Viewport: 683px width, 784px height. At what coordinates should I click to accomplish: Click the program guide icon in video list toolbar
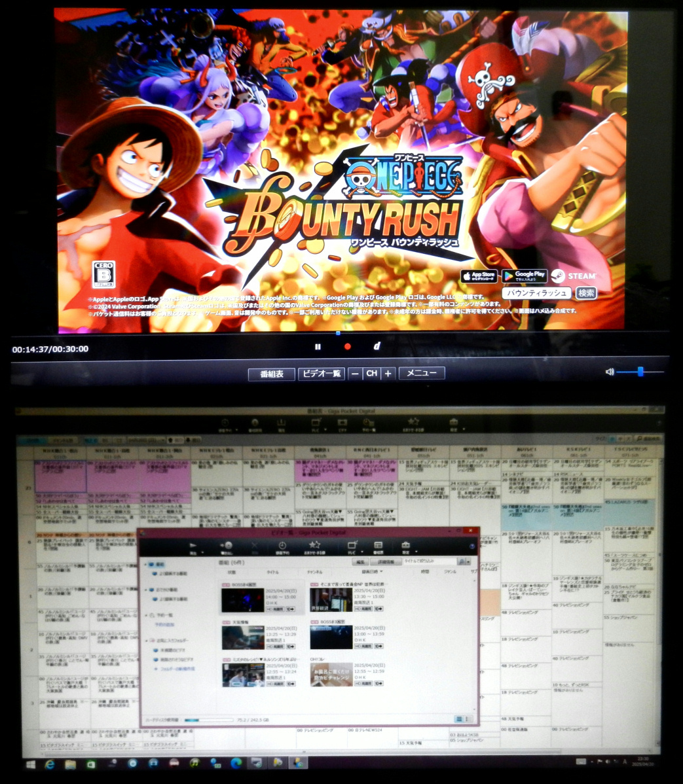tap(378, 545)
